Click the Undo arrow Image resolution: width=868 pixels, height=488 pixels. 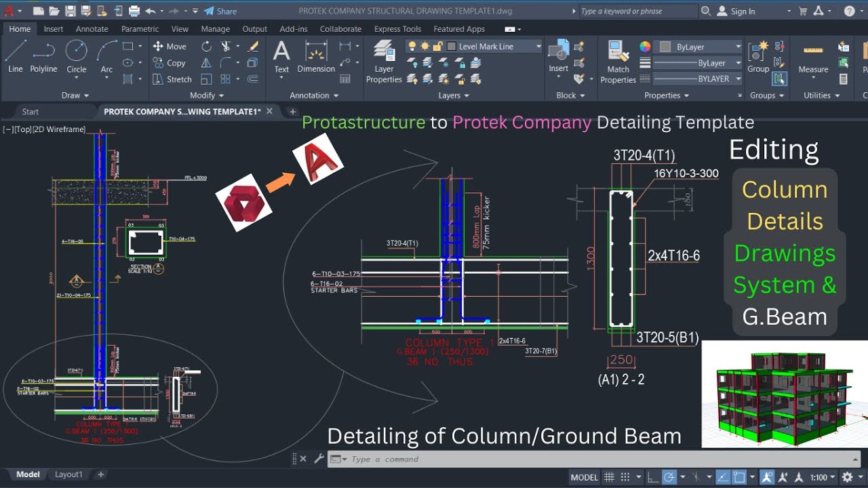coord(150,11)
